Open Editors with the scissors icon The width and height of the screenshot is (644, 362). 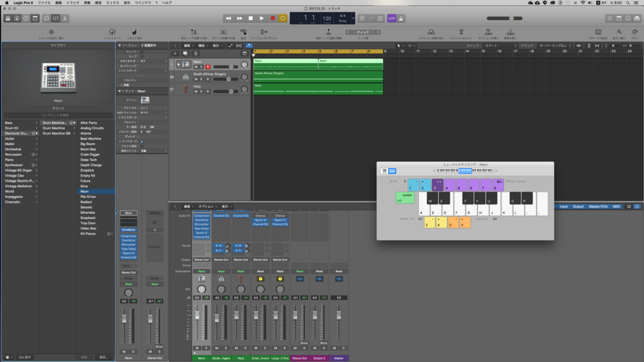65,18
